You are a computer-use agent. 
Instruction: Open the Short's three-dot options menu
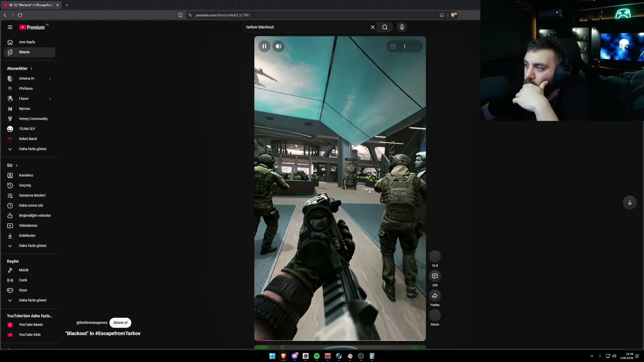405,46
